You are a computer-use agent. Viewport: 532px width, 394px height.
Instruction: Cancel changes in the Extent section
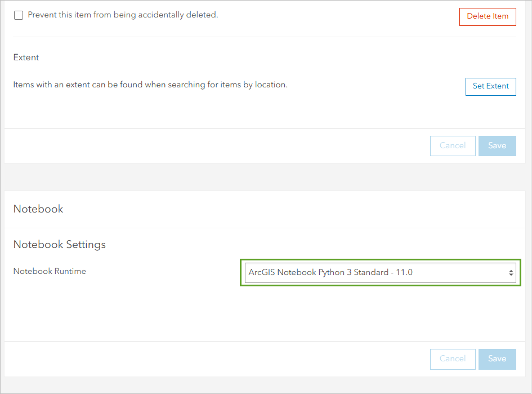click(453, 146)
